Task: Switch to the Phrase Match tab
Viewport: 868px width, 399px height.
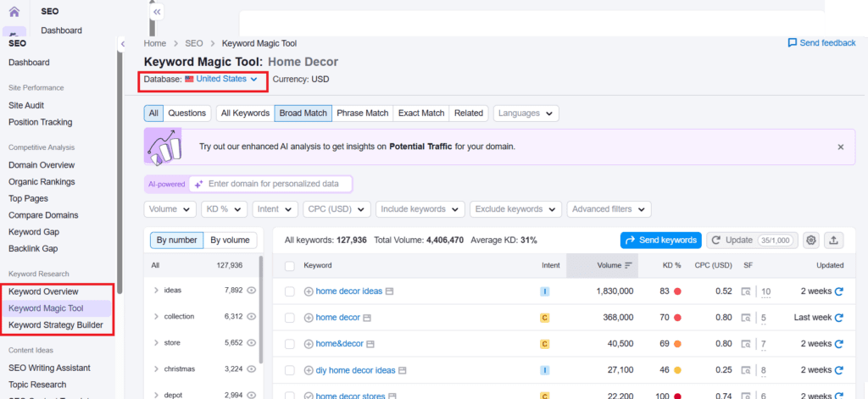Action: click(x=362, y=114)
